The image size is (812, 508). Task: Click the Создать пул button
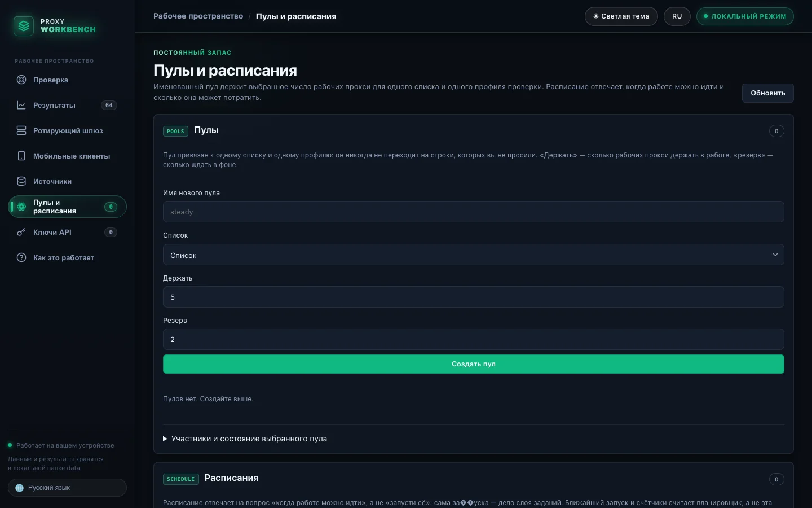[474, 364]
